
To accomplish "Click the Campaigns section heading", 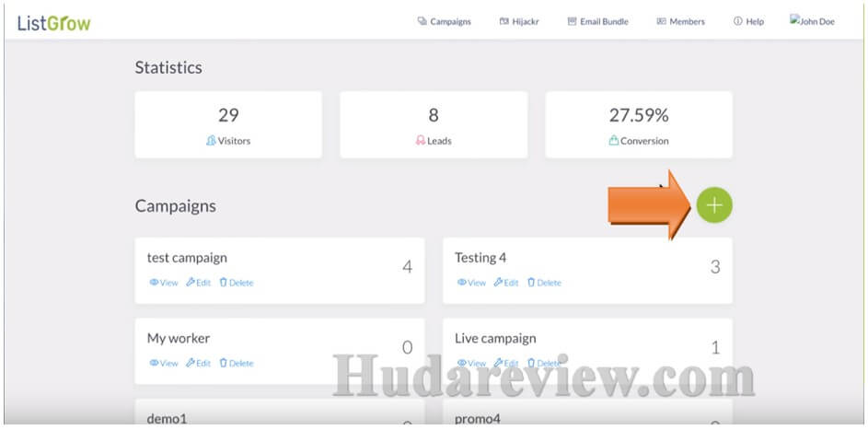I will (x=176, y=206).
